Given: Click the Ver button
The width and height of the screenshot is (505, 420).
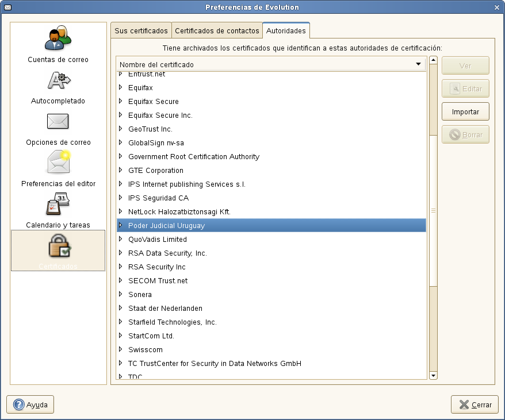Looking at the screenshot, I should [x=465, y=65].
